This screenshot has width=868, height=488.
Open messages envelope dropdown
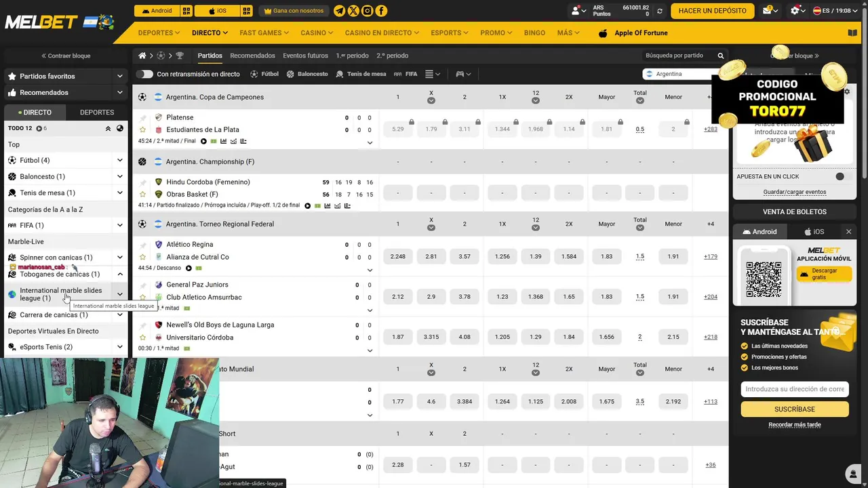(770, 11)
